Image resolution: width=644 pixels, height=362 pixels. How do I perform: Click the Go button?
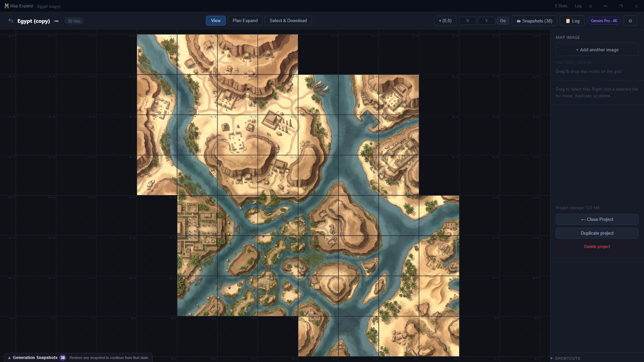(x=503, y=21)
